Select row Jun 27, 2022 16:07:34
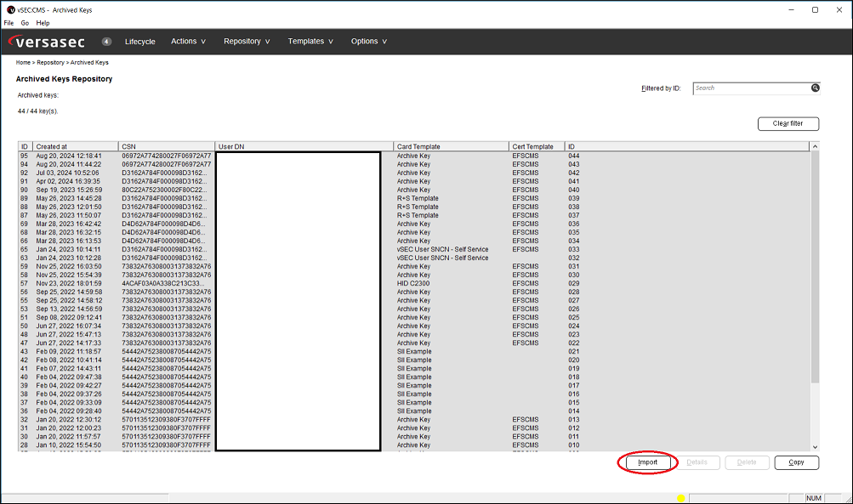Viewport: 853px width, 504px height. pos(414,326)
